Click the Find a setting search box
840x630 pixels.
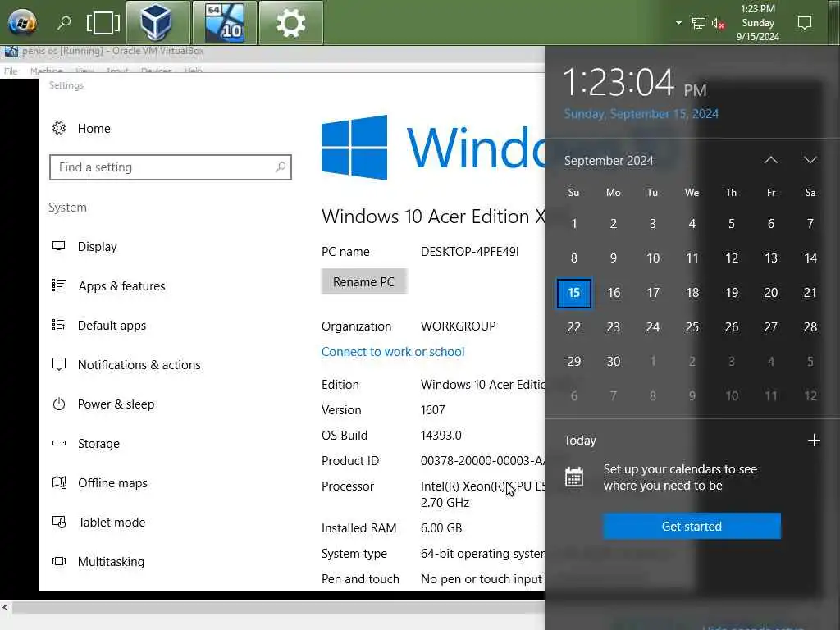(171, 167)
